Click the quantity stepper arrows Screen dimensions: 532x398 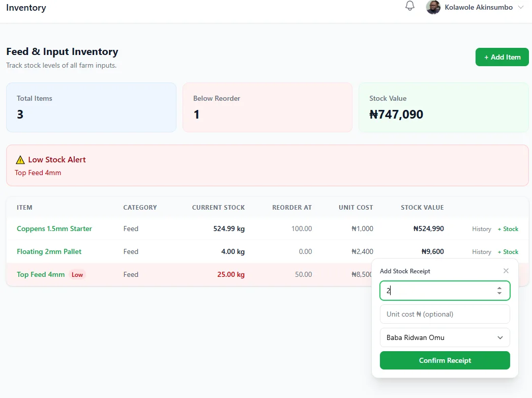[499, 291]
